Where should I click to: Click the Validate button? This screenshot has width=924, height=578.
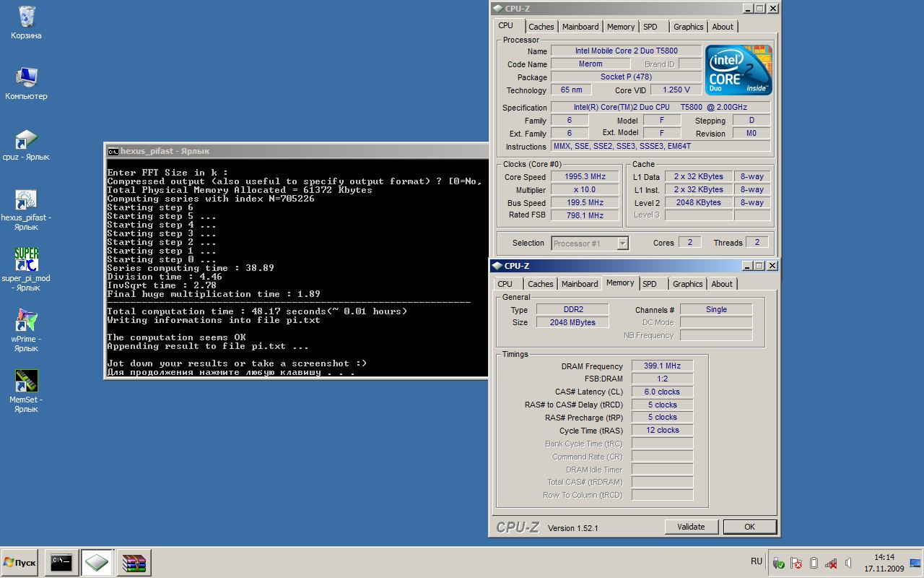[691, 527]
